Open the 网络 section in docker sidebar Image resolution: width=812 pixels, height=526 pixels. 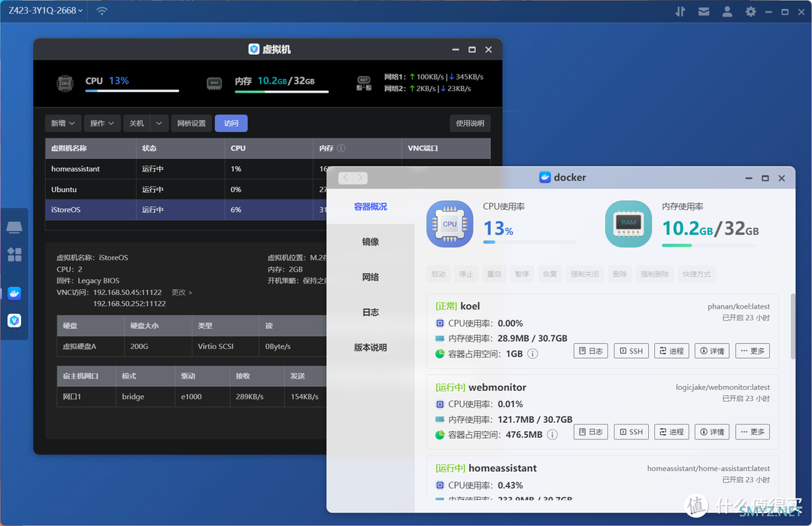click(x=371, y=277)
